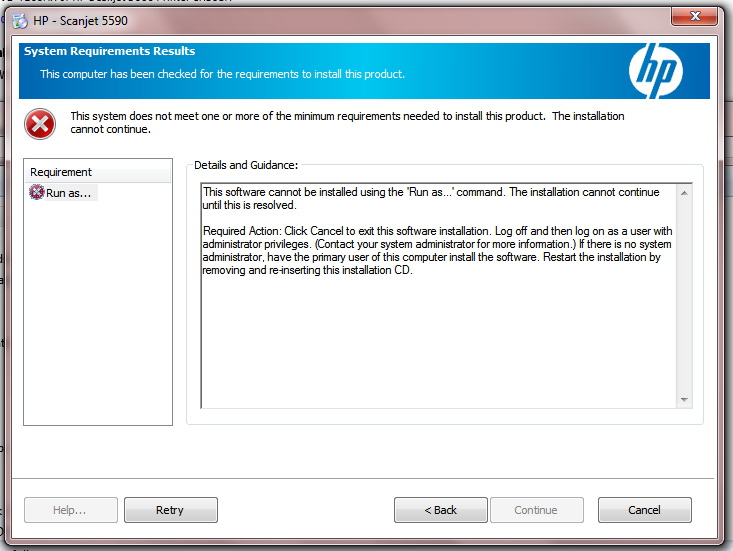Click the greyed-out Continue button
Viewport: 733px width, 551px height.
pyautogui.click(x=536, y=510)
